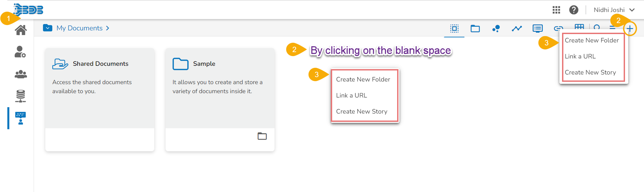Choose Create New Folder under plus menu
Image resolution: width=644 pixels, height=192 pixels.
(592, 40)
